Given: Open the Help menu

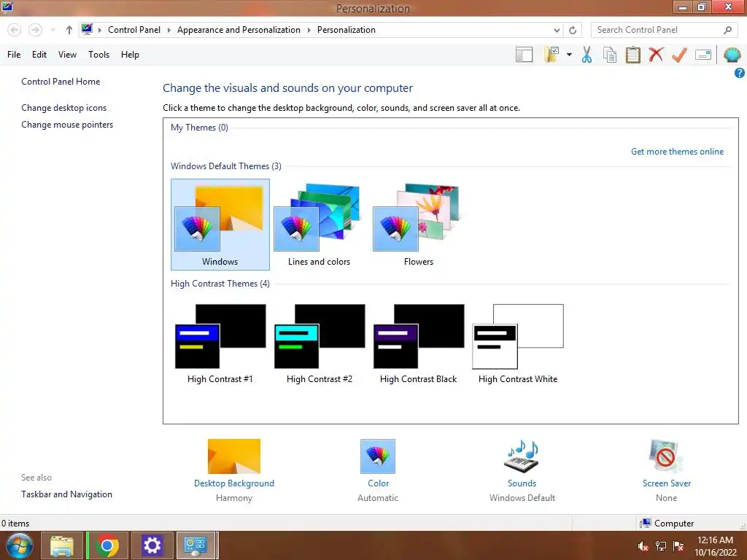Looking at the screenshot, I should [130, 55].
